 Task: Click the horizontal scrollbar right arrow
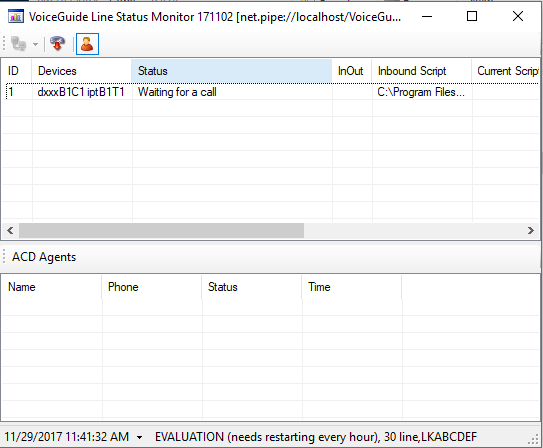[x=531, y=231]
